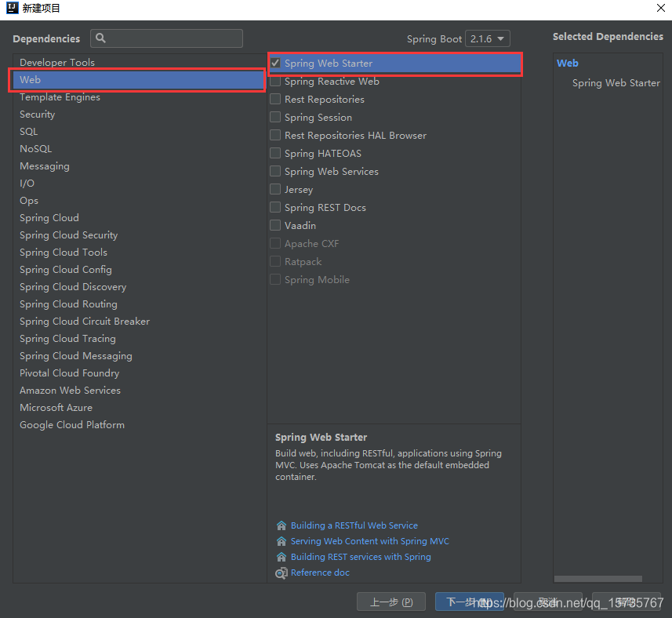Enable the Rest Repositories checkbox

tap(275, 99)
